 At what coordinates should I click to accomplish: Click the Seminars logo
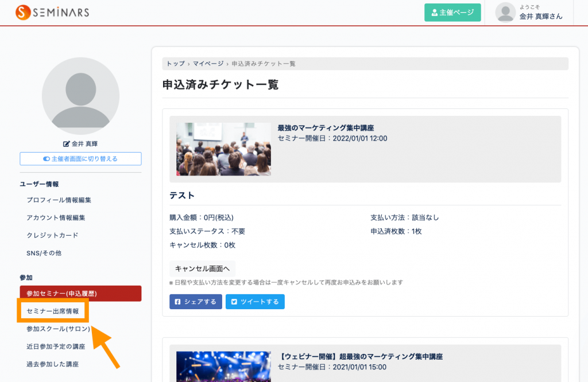click(x=52, y=13)
